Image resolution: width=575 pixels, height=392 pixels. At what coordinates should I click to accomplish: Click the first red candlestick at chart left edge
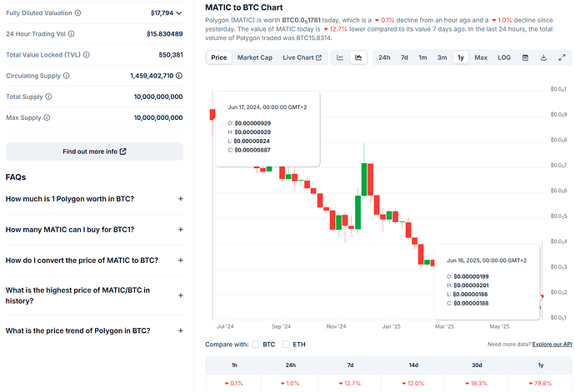pyautogui.click(x=212, y=114)
